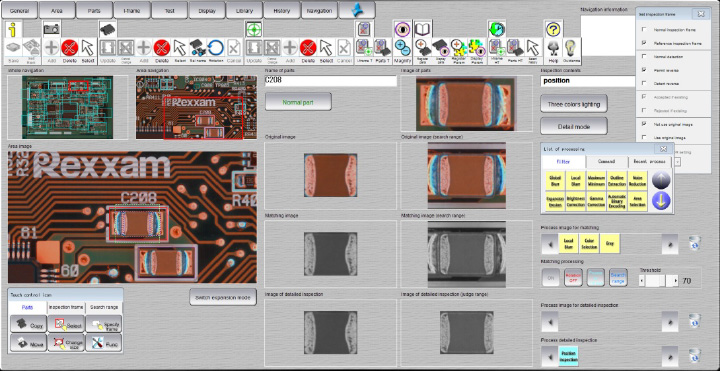
Task: Click the blue down arrow in processing list
Action: coord(661,201)
